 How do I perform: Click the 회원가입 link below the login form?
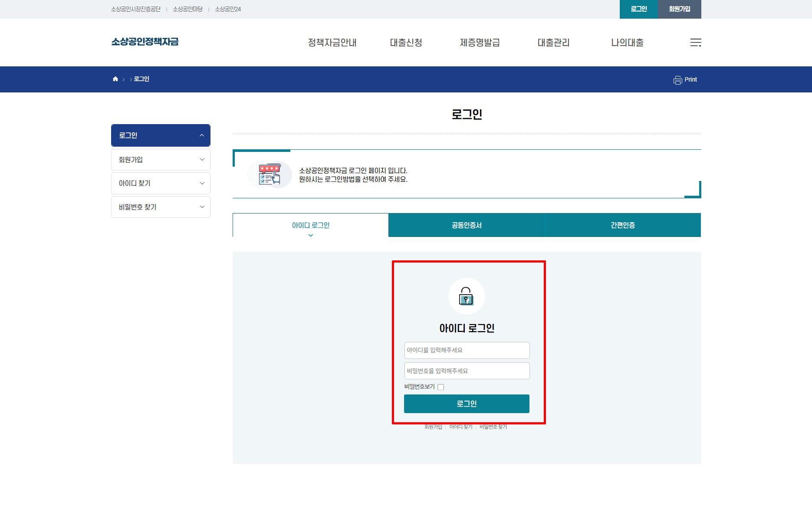click(433, 427)
